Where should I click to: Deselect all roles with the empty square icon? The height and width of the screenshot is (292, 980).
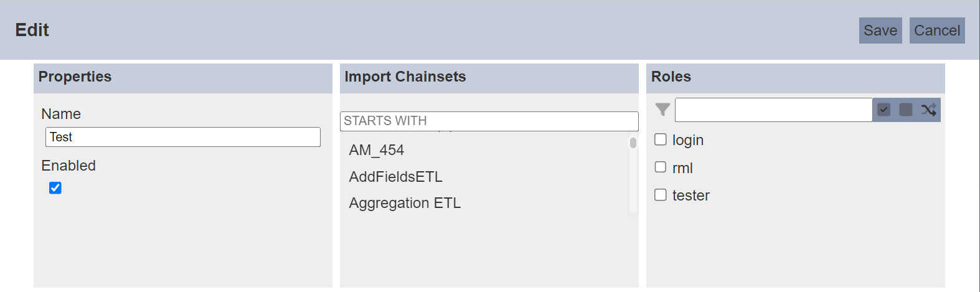(906, 110)
